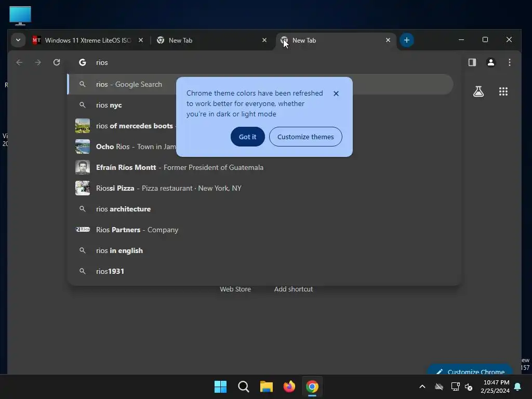The width and height of the screenshot is (532, 399).
Task: Open Chrome Labs flask icon
Action: point(478,91)
